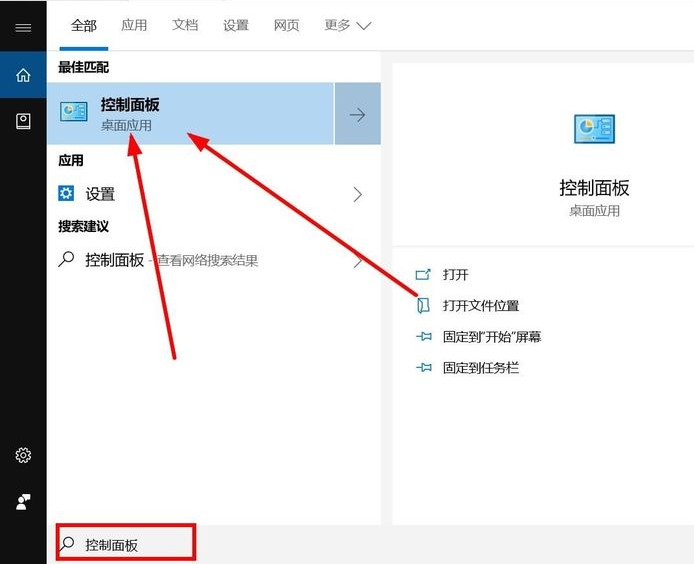This screenshot has width=694, height=564.
Task: Select 固定到"开始"屏幕 option
Action: [x=491, y=337]
